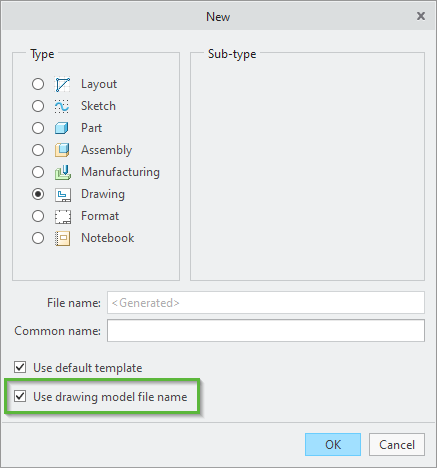
Task: Click the Assembly icon
Action: (x=62, y=150)
